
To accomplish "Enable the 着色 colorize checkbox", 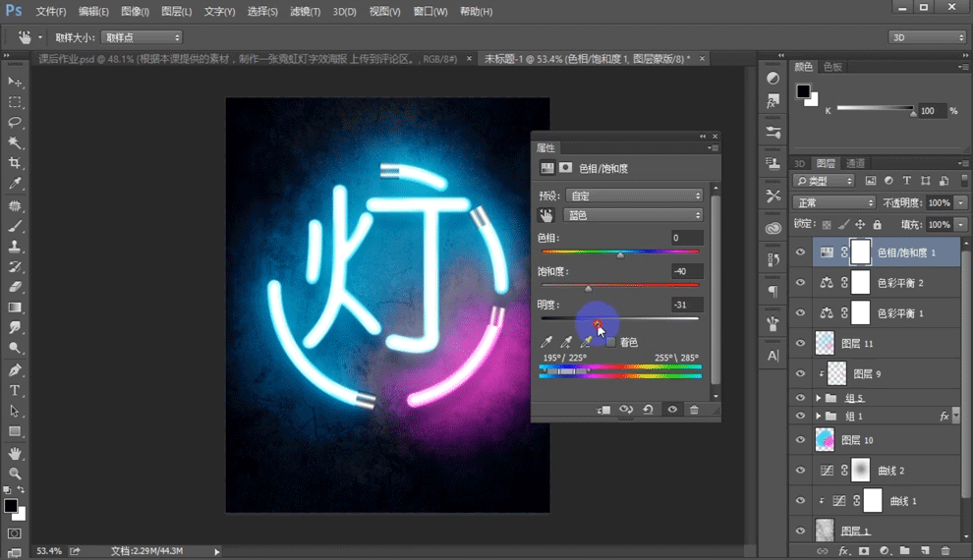I will [x=610, y=342].
